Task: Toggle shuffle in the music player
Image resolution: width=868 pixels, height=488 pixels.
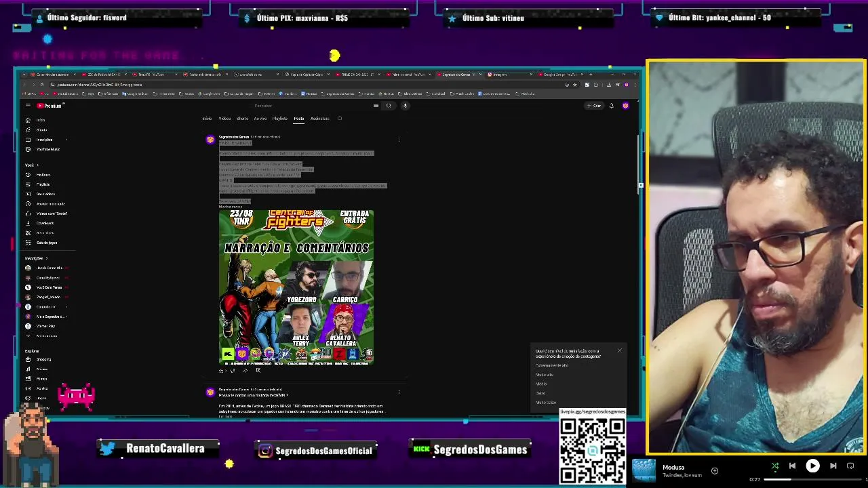Action: (x=775, y=466)
